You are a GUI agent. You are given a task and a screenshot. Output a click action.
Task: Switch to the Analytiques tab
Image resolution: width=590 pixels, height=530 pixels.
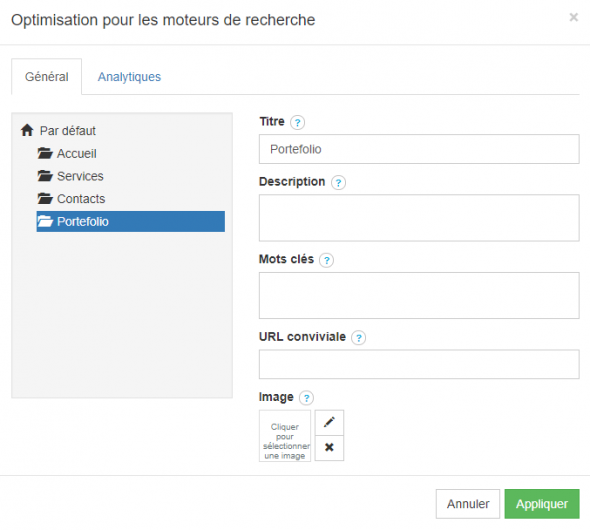pos(129,77)
